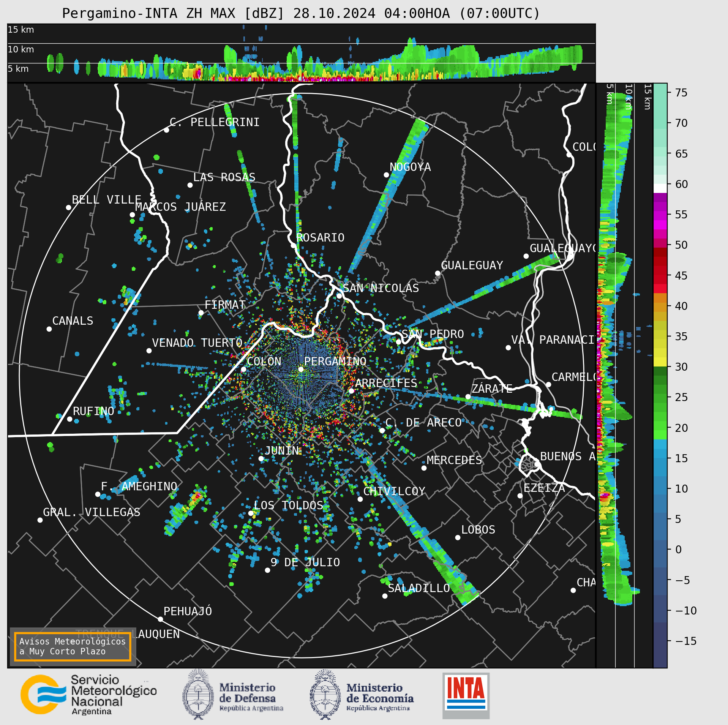This screenshot has height=725, width=728.
Task: Click the 15 km label in the top profile
Action: pos(21,30)
